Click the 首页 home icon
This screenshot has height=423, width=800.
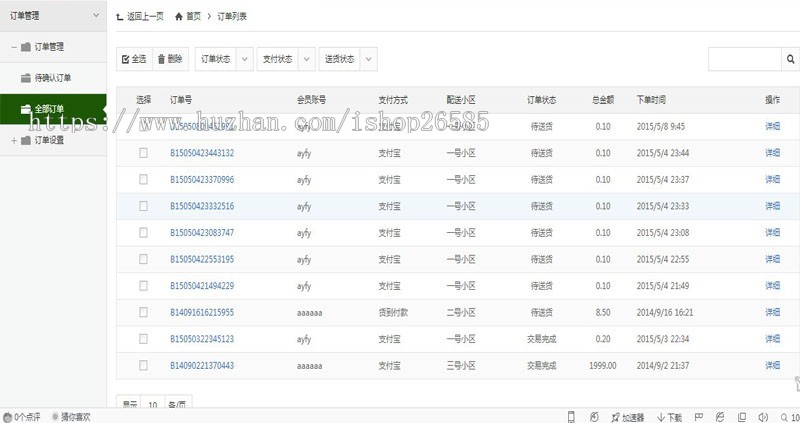(179, 17)
